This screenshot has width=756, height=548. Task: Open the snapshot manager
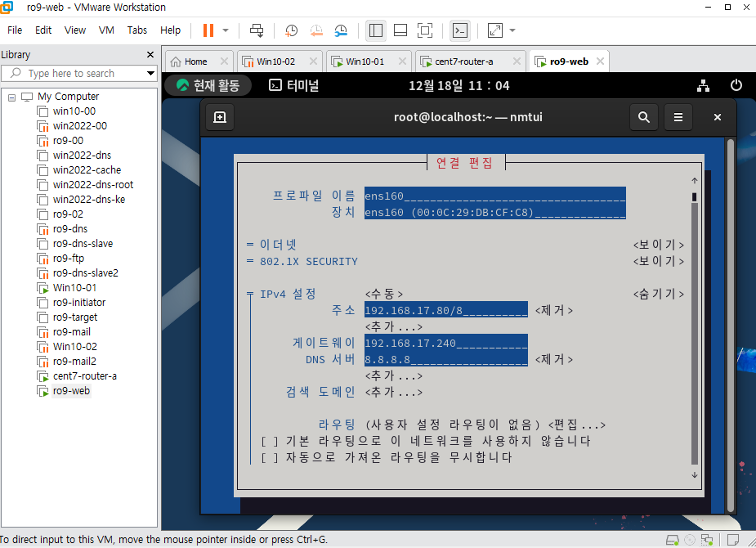coord(341,31)
